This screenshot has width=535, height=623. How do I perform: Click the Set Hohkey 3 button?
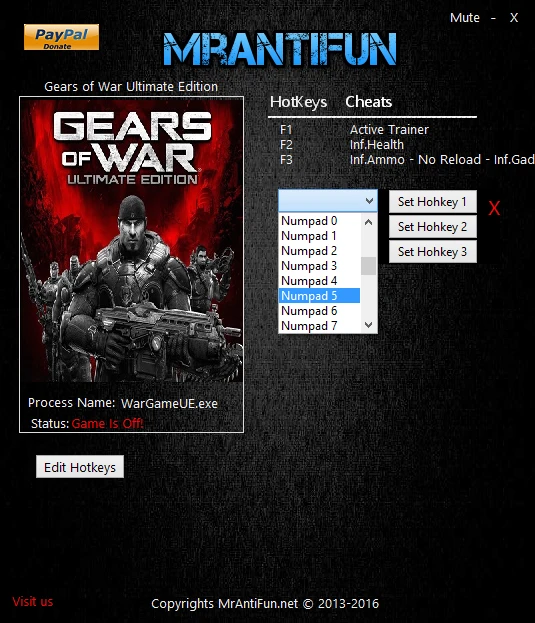[x=433, y=252]
